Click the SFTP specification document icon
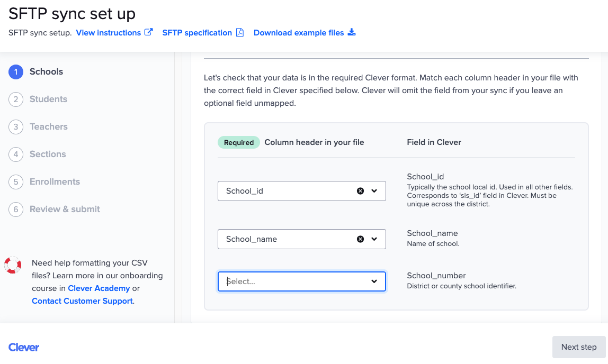 pyautogui.click(x=240, y=32)
